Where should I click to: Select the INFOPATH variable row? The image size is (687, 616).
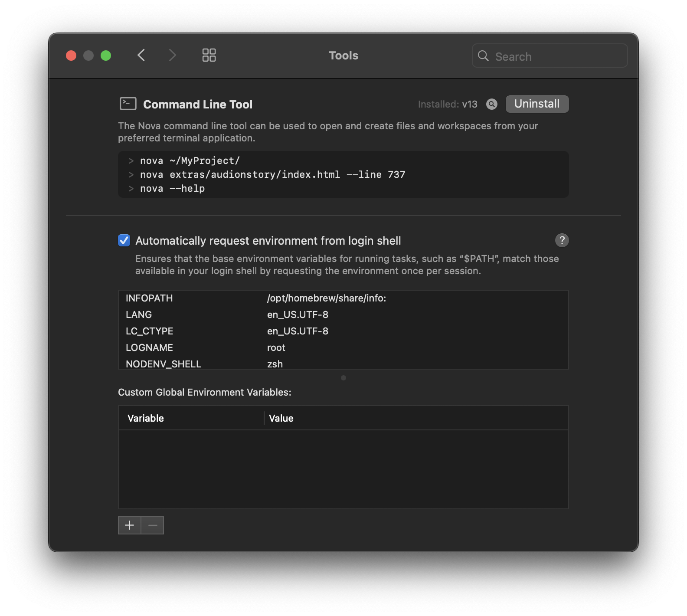(343, 298)
